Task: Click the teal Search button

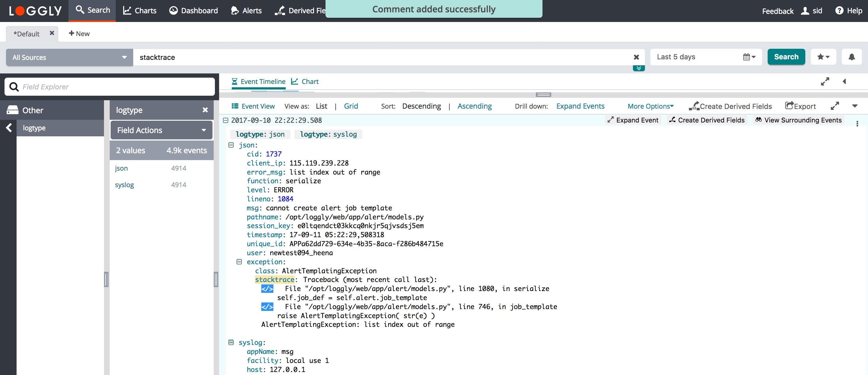Action: [x=786, y=57]
